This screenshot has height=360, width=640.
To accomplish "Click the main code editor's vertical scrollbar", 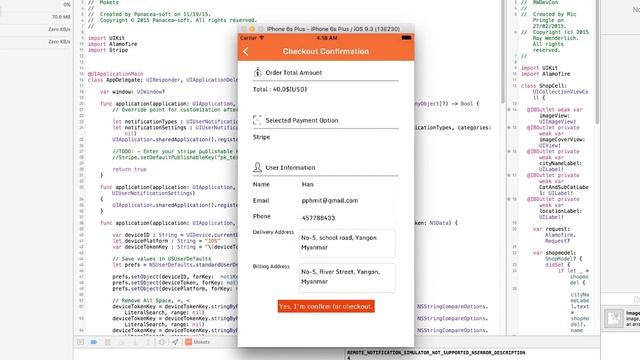I will click(x=503, y=51).
